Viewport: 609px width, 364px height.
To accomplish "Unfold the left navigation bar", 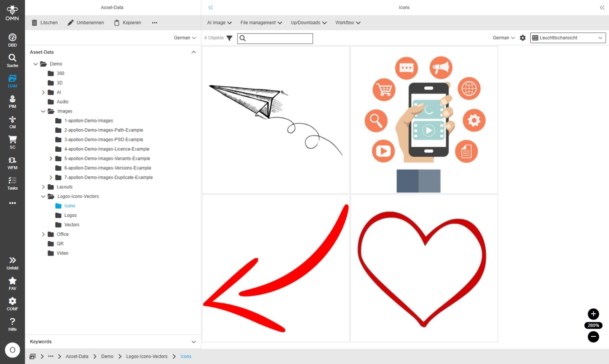I will 12,263.
